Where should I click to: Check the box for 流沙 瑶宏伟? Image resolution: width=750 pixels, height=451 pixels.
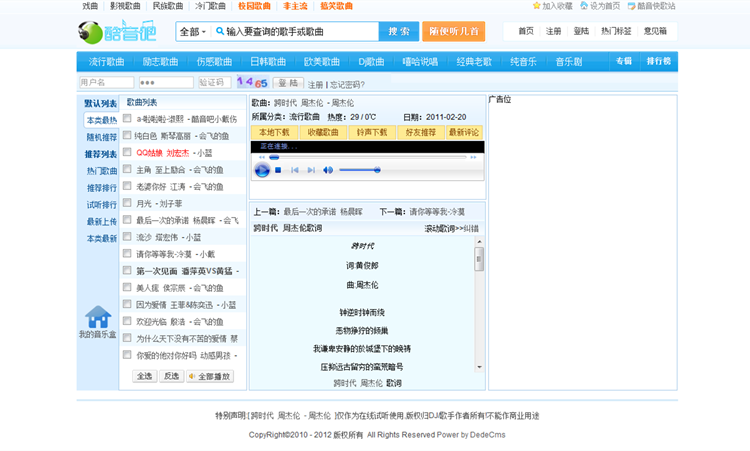tap(127, 236)
